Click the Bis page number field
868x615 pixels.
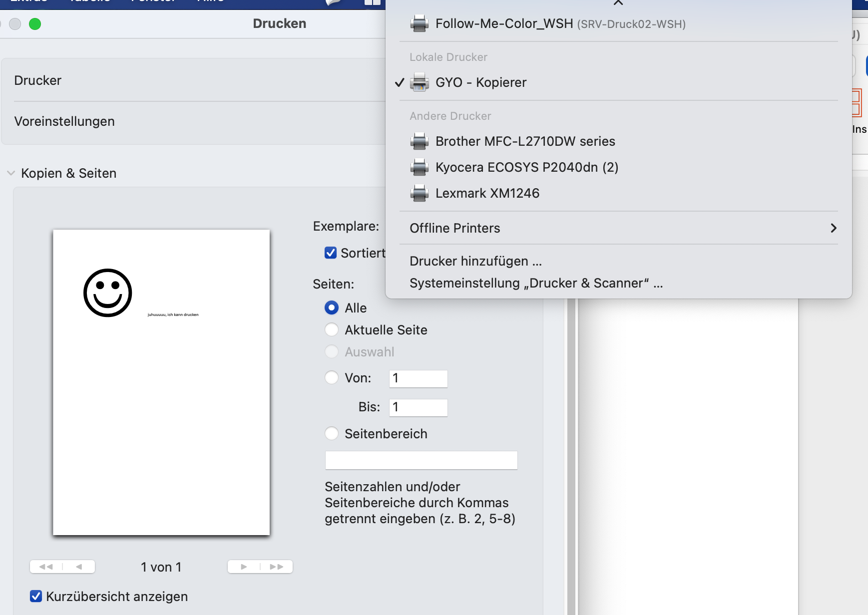pos(418,407)
